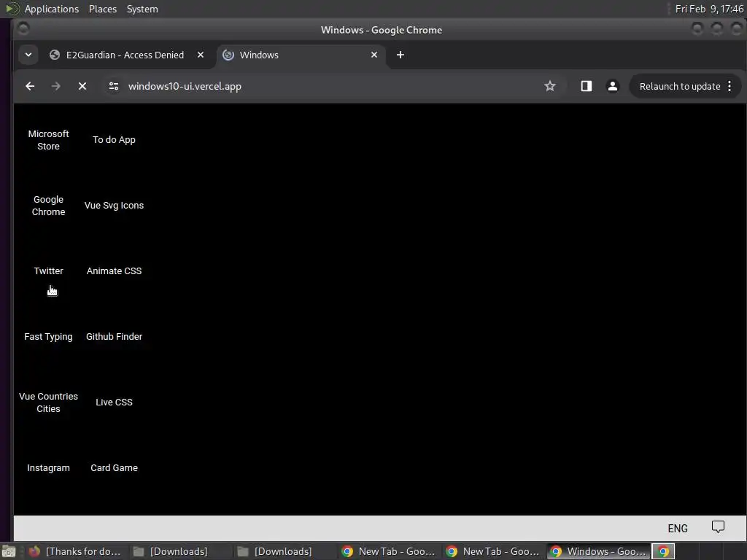Open the Microsoft Store desktop shortcut
Viewport: 747px width, 560px height.
(48, 140)
